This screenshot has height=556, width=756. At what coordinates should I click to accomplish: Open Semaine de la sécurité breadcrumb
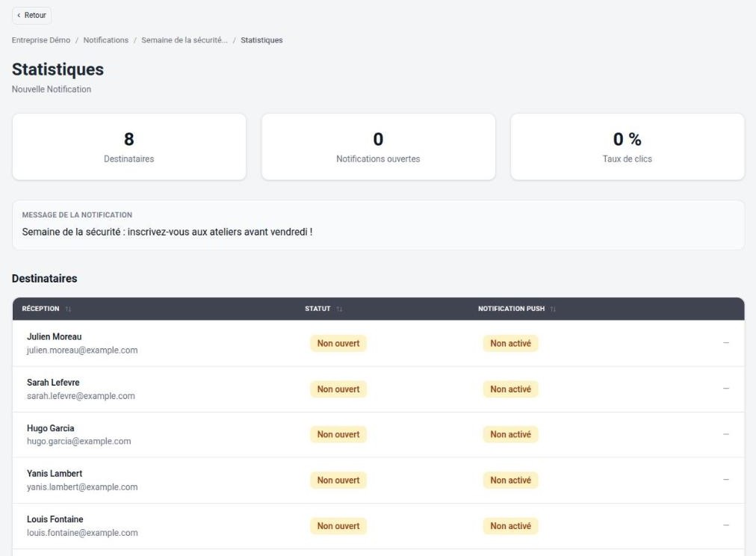[185, 40]
